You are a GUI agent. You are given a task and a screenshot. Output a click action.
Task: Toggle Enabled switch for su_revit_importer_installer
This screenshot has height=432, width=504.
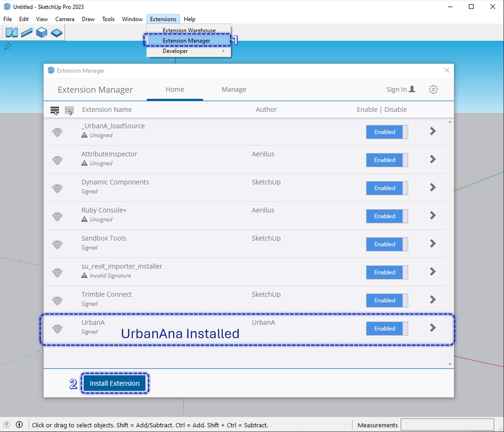387,272
